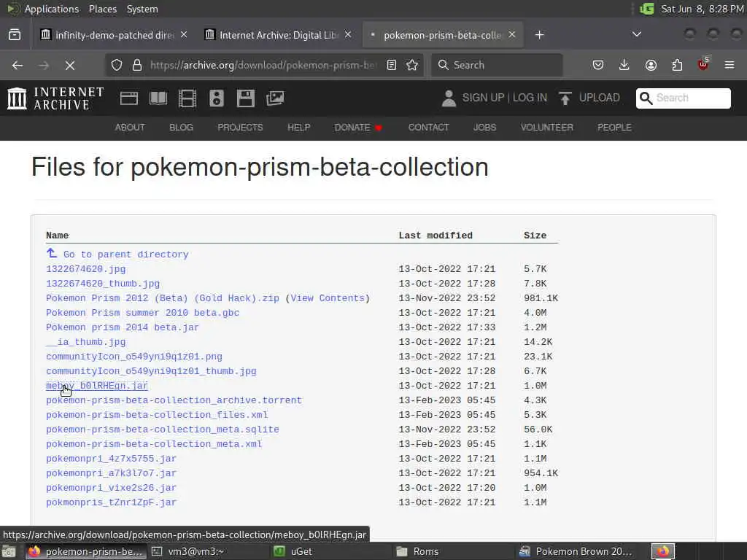Open the Firefox hamburger application menu
This screenshot has width=747, height=560.
729,65
